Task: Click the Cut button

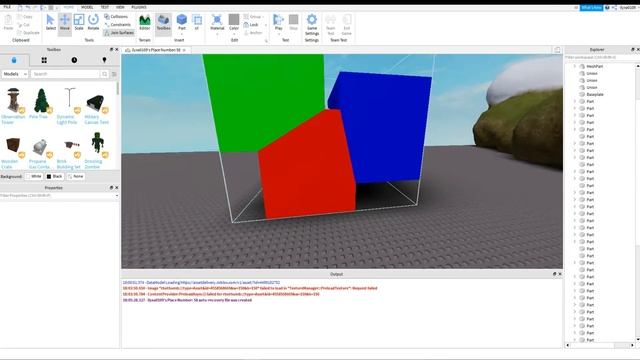Action: [24, 25]
